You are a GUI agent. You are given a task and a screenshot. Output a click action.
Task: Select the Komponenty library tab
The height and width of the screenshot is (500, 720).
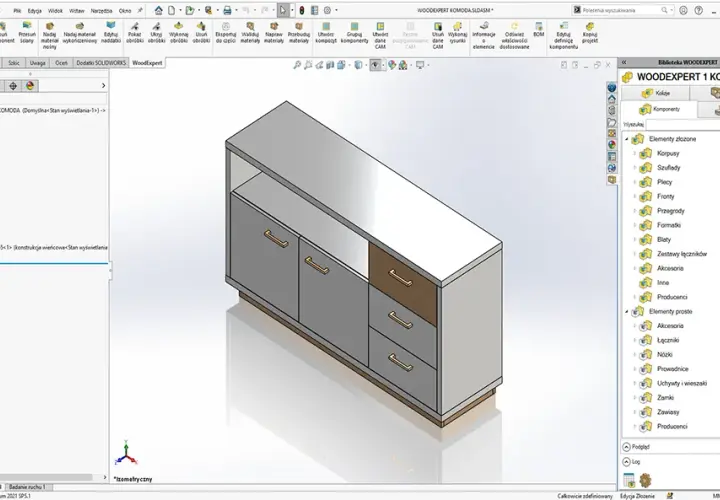pos(659,109)
